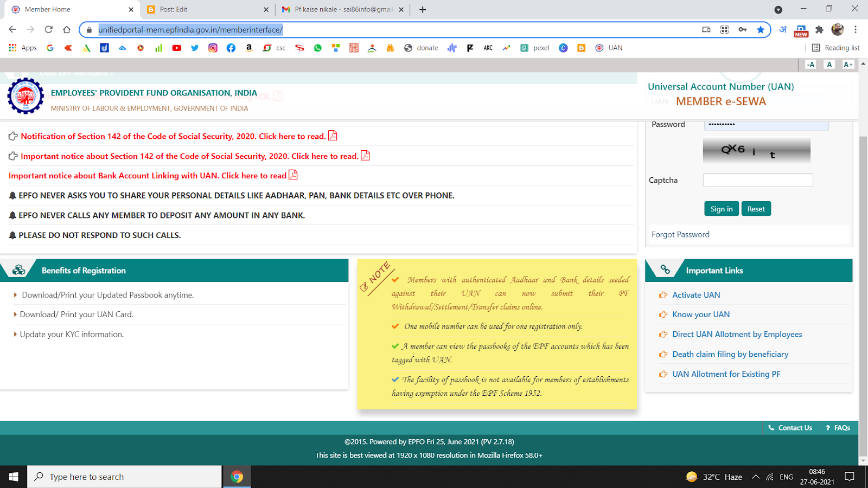Image resolution: width=868 pixels, height=488 pixels.
Task: Click the Extensions puzzle icon
Action: tap(819, 30)
